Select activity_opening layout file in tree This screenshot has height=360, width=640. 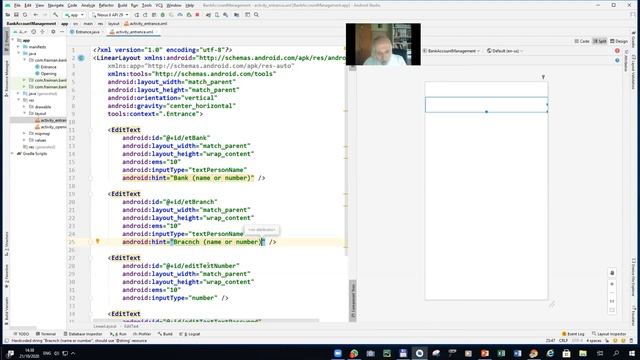click(51, 127)
